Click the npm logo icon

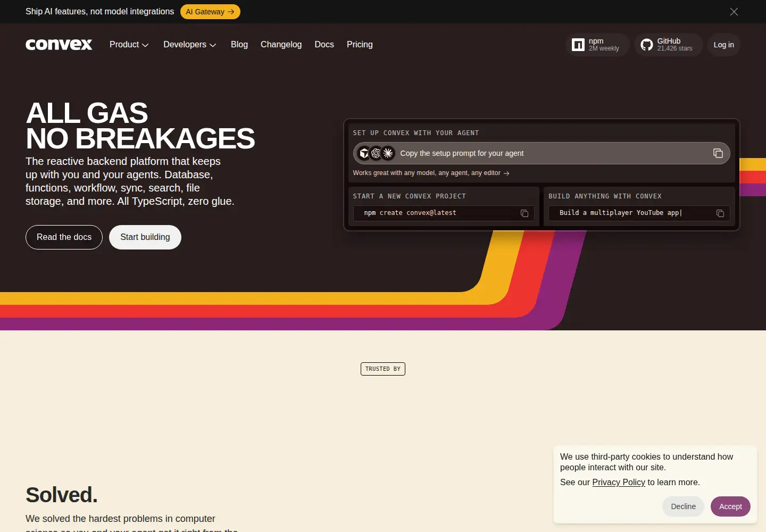click(578, 45)
